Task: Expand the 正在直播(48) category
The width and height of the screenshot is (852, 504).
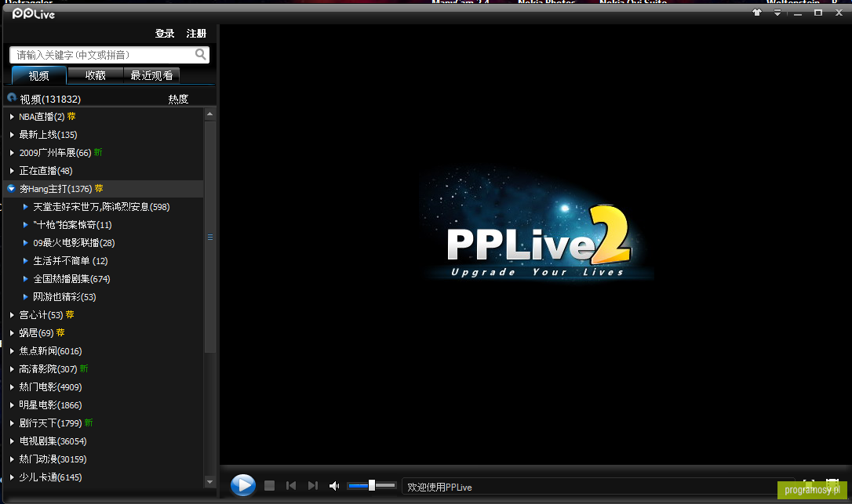Action: pos(12,171)
